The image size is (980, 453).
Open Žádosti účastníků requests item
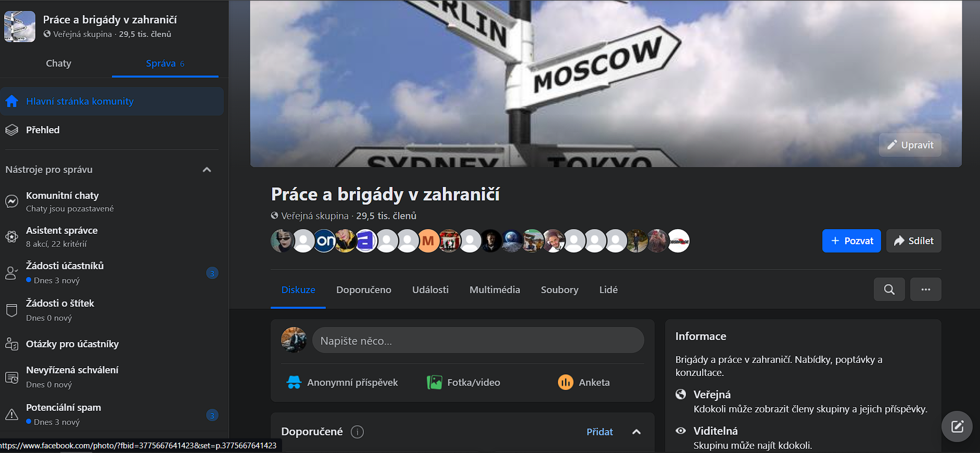112,272
